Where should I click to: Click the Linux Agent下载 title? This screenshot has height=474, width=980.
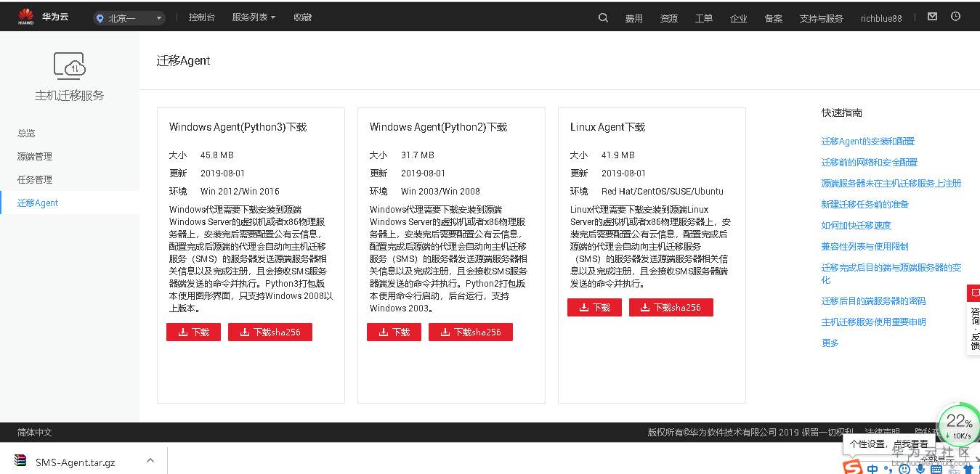(608, 127)
